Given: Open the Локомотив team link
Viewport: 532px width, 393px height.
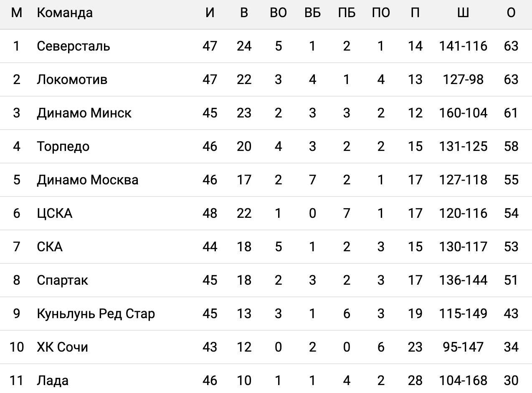Looking at the screenshot, I should pos(72,79).
